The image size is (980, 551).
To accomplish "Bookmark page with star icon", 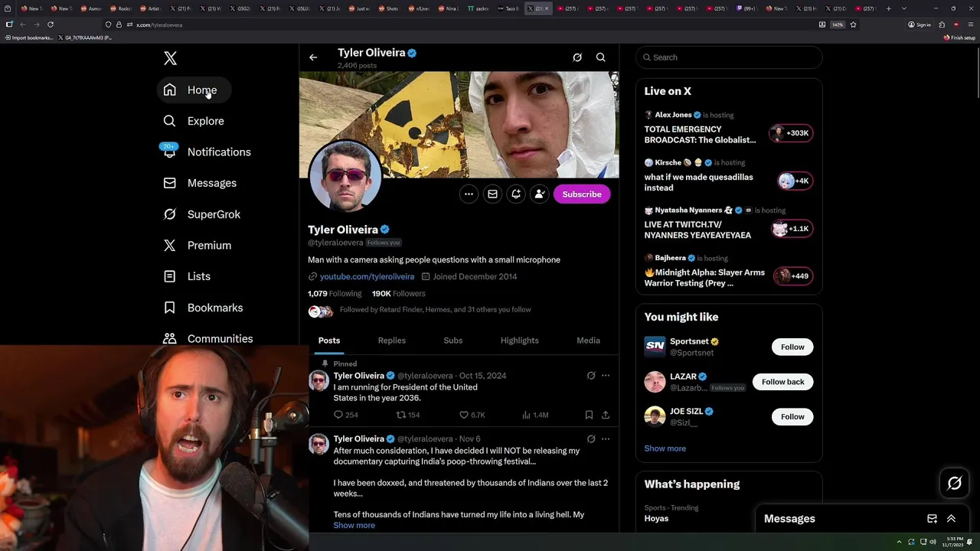I will coord(853,24).
